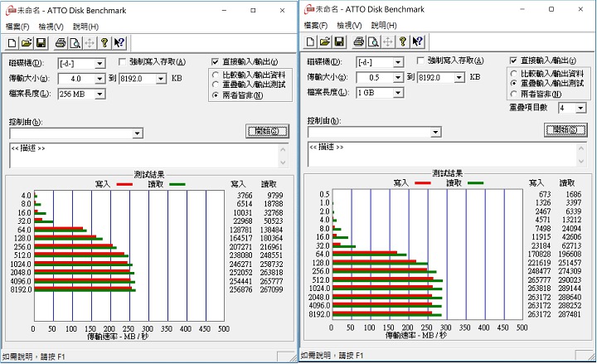
Task: Open 檢視(V) menu in left window
Action: coord(51,27)
